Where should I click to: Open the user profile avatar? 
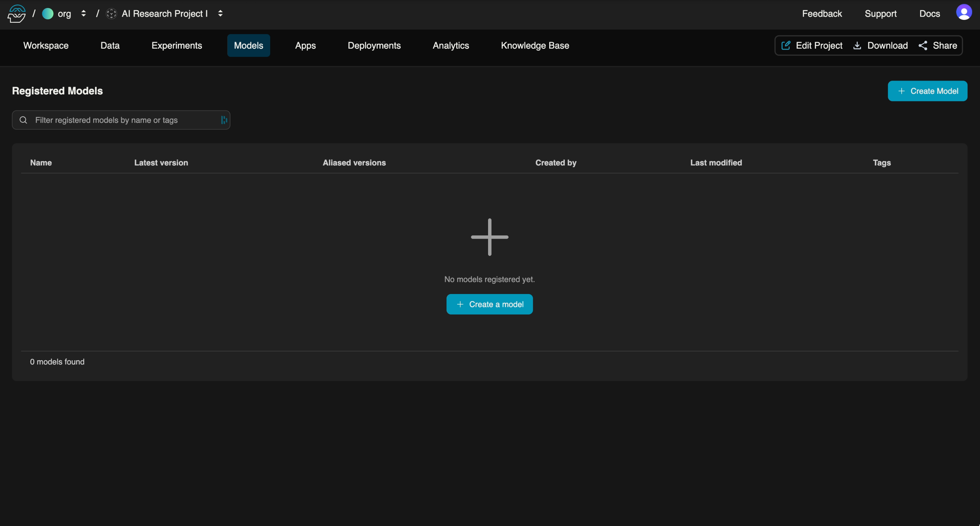964,12
